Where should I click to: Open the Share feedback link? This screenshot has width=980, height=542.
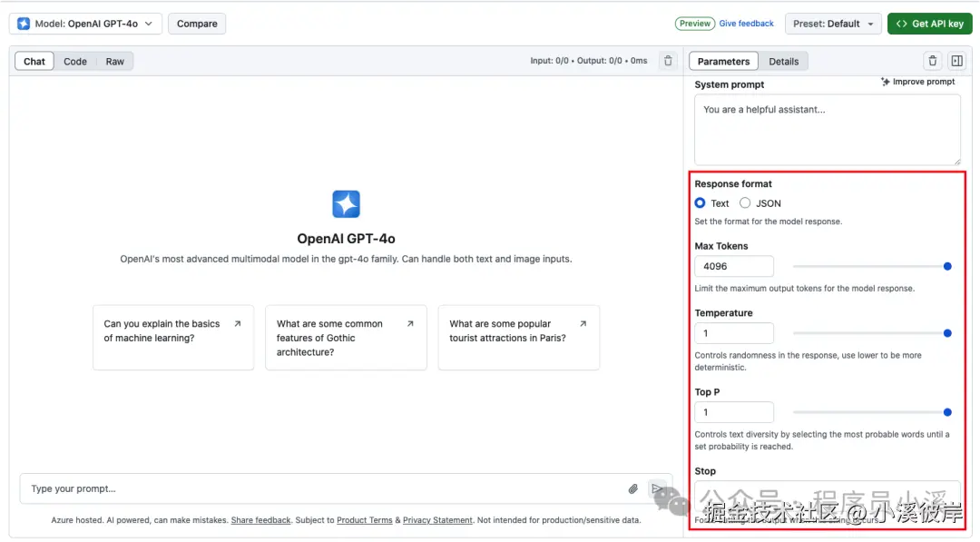(260, 520)
